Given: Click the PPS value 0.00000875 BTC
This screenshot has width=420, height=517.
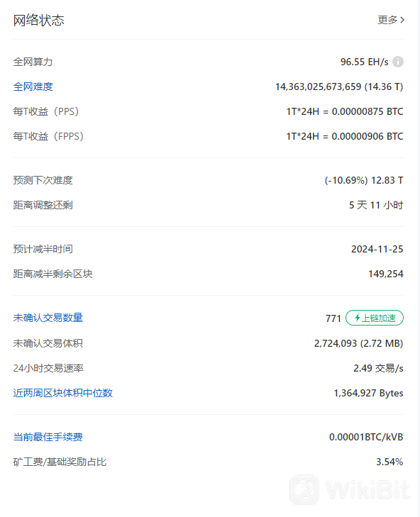Looking at the screenshot, I should pos(367,112).
